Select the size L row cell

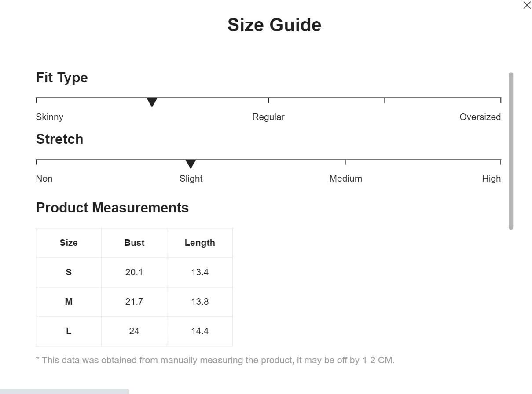[69, 331]
